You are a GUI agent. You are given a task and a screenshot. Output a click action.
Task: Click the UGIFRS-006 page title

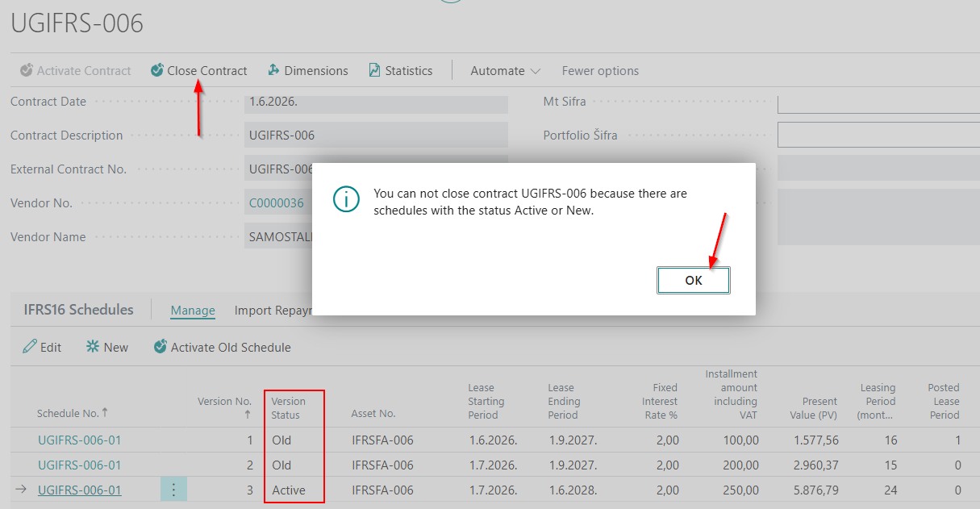[x=77, y=23]
